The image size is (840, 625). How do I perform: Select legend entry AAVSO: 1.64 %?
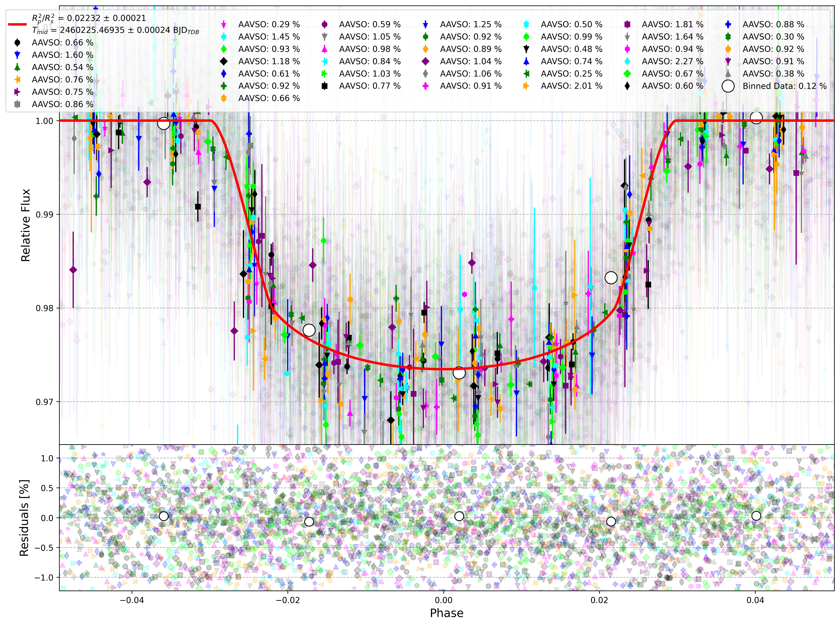tap(672, 37)
